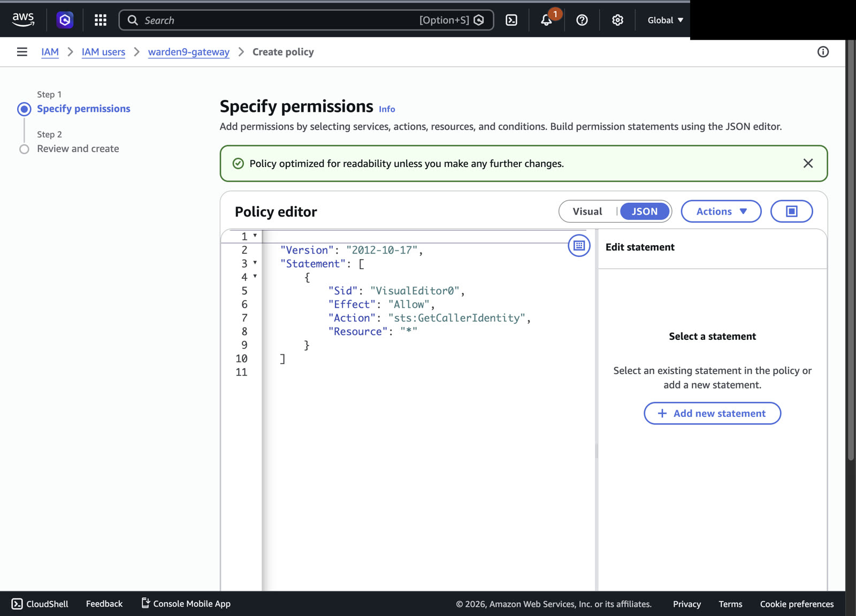Click the Edit statement panel heading
The width and height of the screenshot is (856, 616).
pos(640,247)
